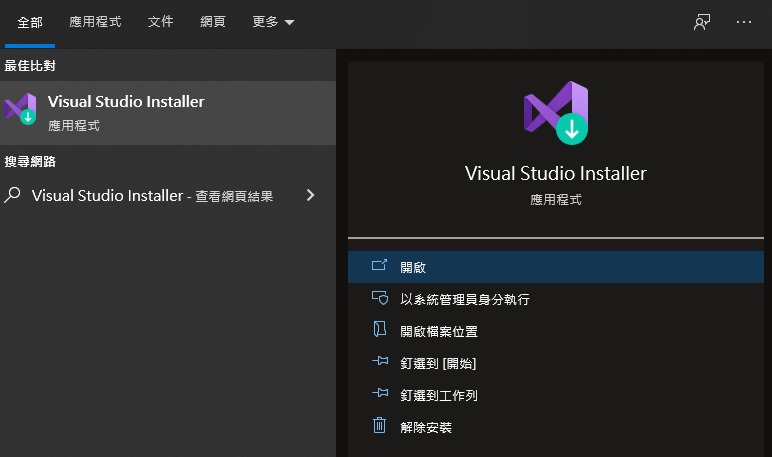Screen dimensions: 772x457
Task: Click 應用程式 label under preview title
Action: pos(555,199)
